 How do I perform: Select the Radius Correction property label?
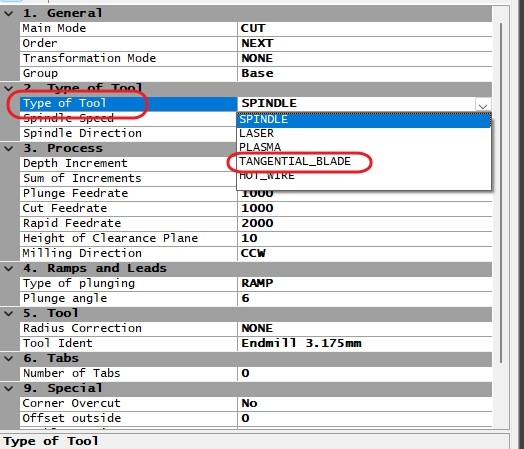point(82,328)
